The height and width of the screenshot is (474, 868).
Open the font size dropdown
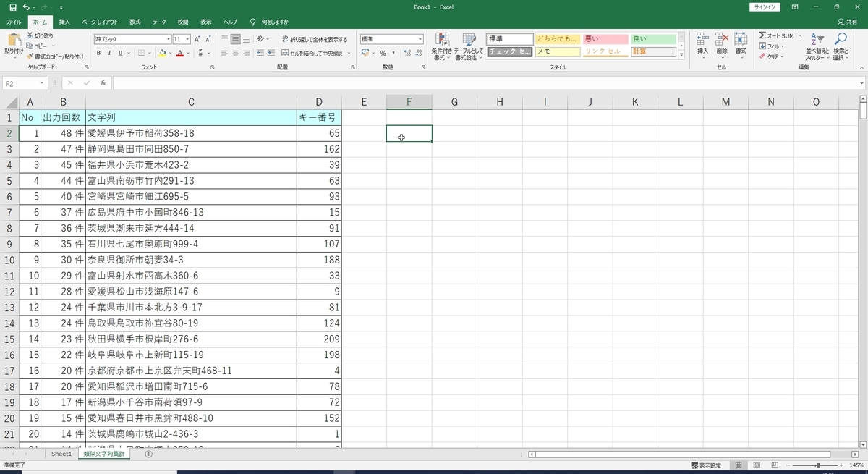pyautogui.click(x=188, y=39)
